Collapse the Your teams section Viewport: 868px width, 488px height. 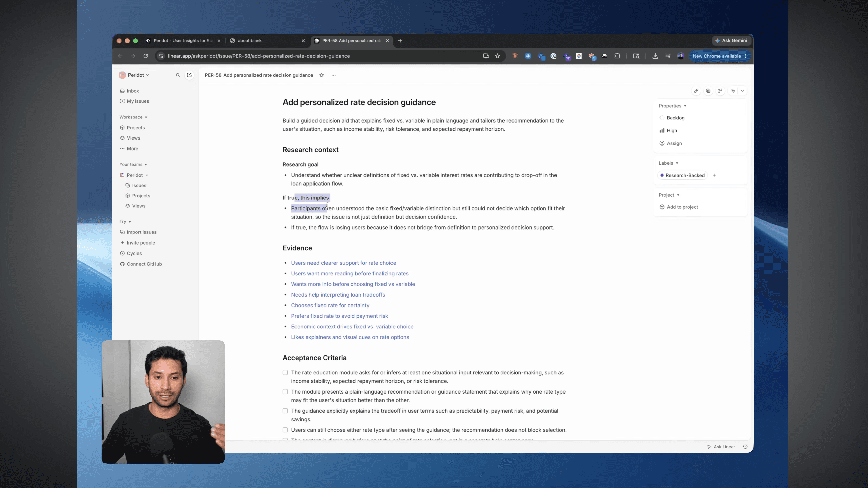click(133, 164)
